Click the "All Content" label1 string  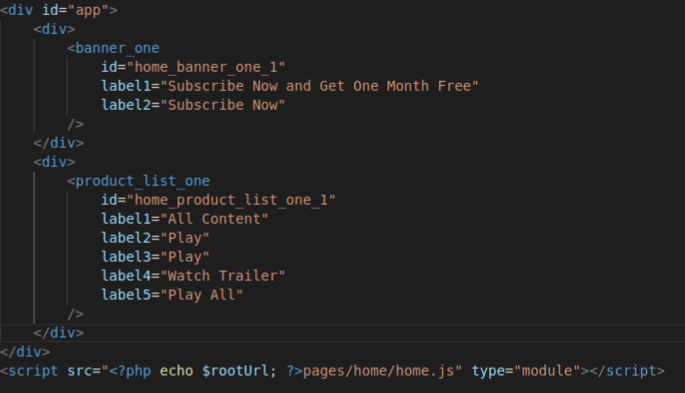pos(214,219)
